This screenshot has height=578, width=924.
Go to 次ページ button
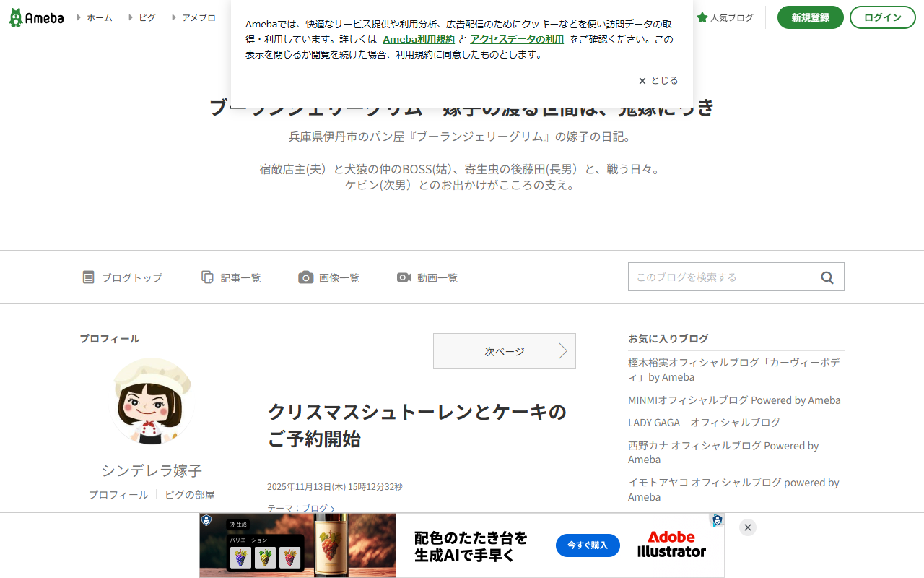505,351
